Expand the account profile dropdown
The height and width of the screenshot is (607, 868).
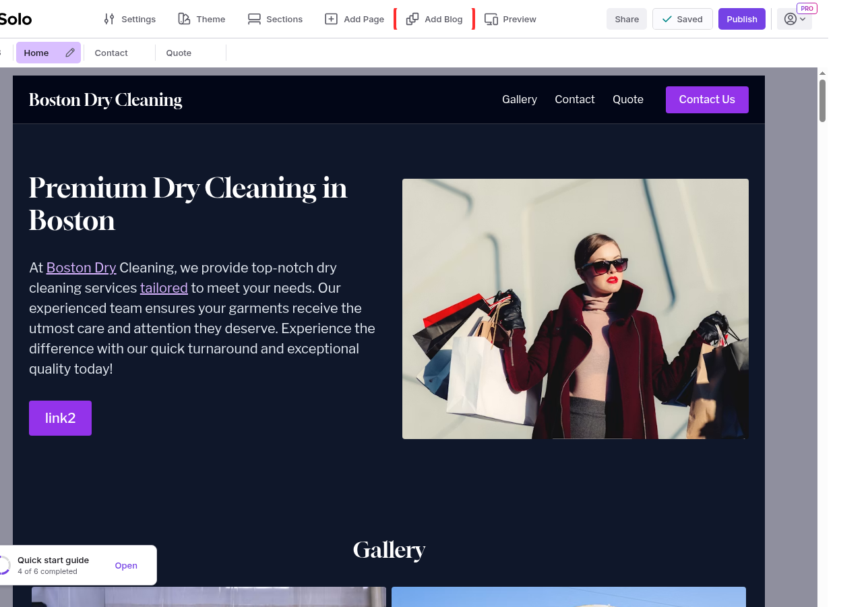coord(795,19)
